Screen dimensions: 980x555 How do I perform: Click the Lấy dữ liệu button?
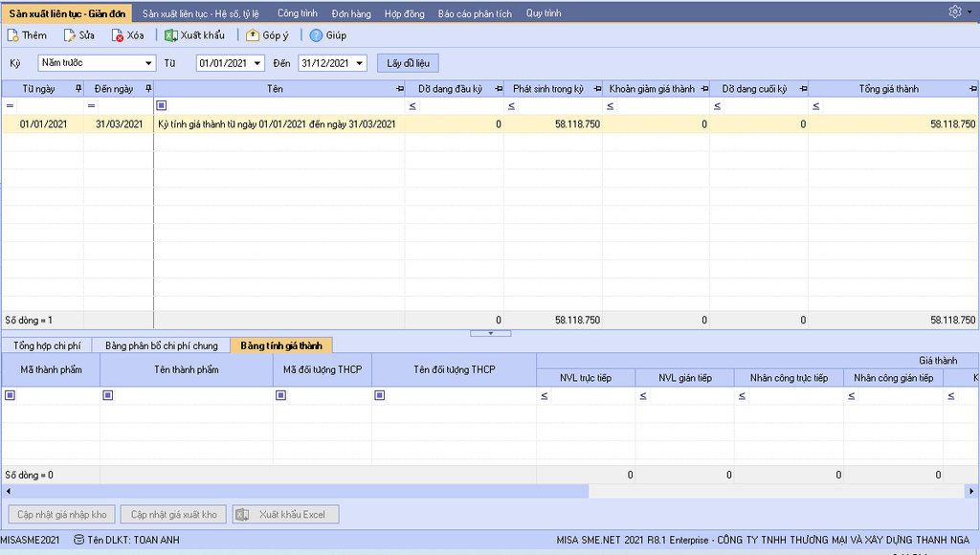pyautogui.click(x=408, y=63)
